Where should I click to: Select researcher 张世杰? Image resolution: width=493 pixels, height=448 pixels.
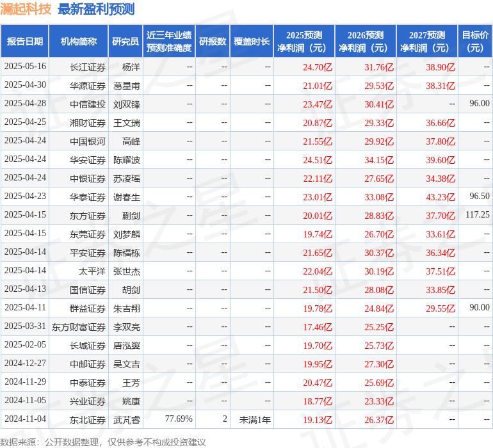(127, 271)
